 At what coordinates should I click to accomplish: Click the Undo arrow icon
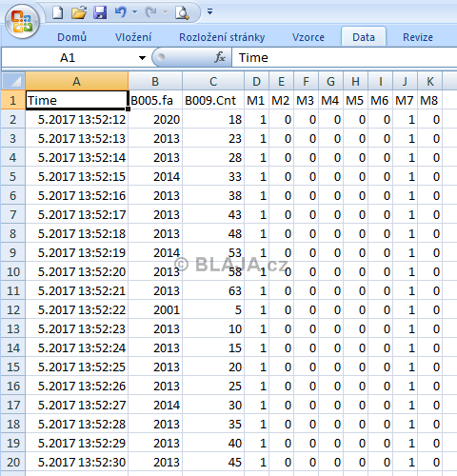121,12
